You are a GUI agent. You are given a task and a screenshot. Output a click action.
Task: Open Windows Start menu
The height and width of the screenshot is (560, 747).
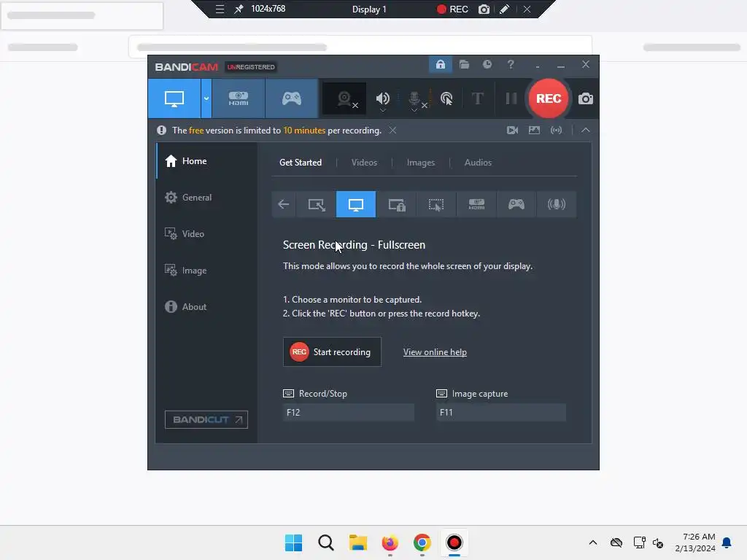pos(293,542)
